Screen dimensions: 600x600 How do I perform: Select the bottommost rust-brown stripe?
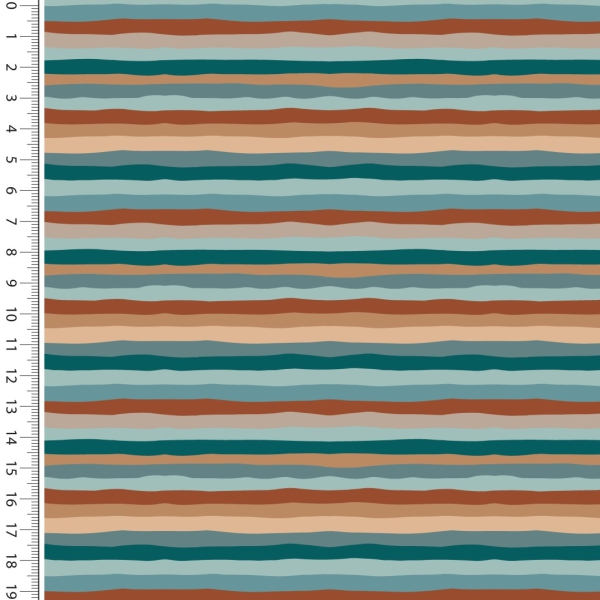click(x=320, y=496)
